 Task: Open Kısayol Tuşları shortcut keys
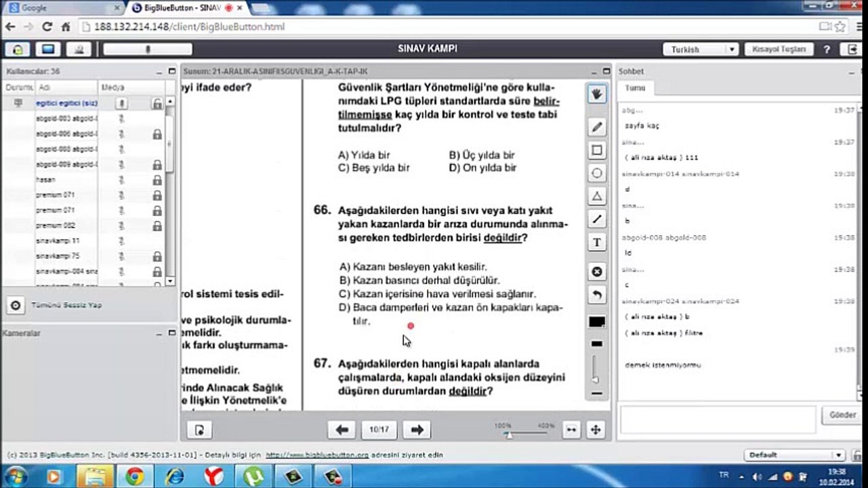(779, 49)
